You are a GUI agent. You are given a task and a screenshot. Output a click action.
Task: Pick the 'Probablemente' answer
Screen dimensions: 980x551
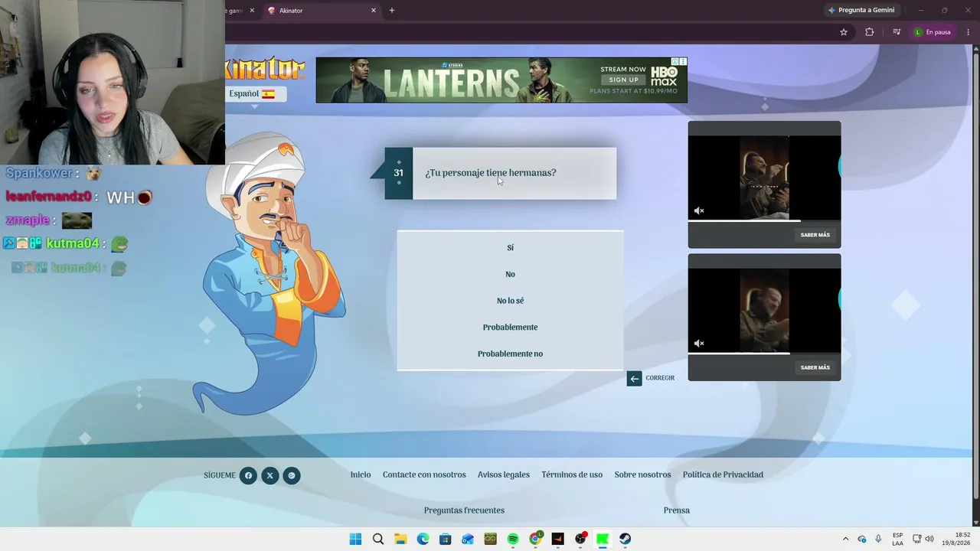pyautogui.click(x=510, y=328)
